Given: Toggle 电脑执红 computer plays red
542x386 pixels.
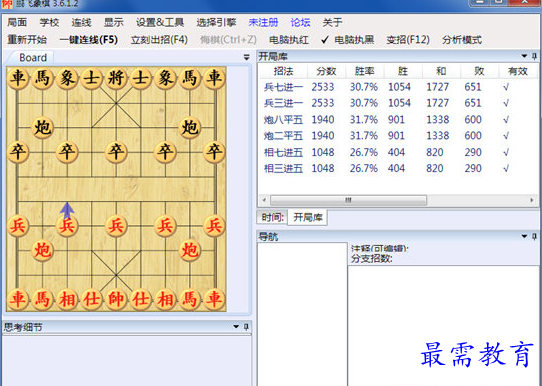Looking at the screenshot, I should point(289,40).
